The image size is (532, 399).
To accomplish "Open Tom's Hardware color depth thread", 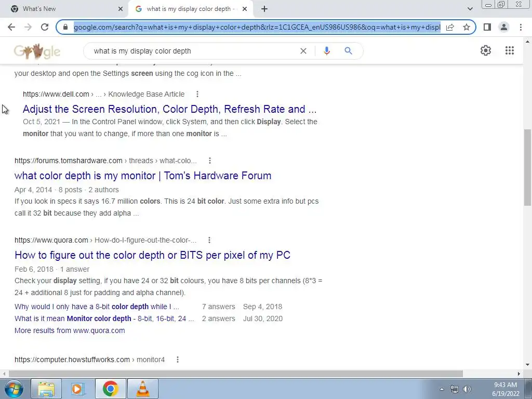I will pyautogui.click(x=143, y=176).
